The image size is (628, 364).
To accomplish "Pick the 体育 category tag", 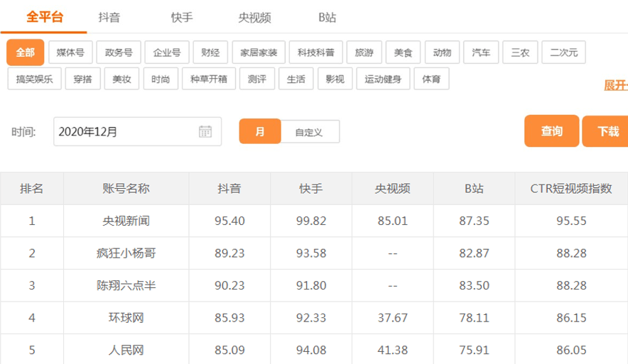I will click(x=431, y=79).
